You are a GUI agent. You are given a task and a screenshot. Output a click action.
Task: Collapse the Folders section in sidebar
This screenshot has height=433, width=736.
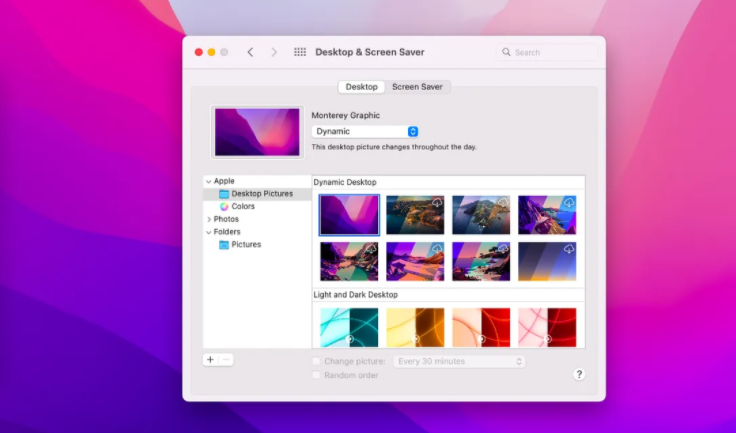coord(208,232)
